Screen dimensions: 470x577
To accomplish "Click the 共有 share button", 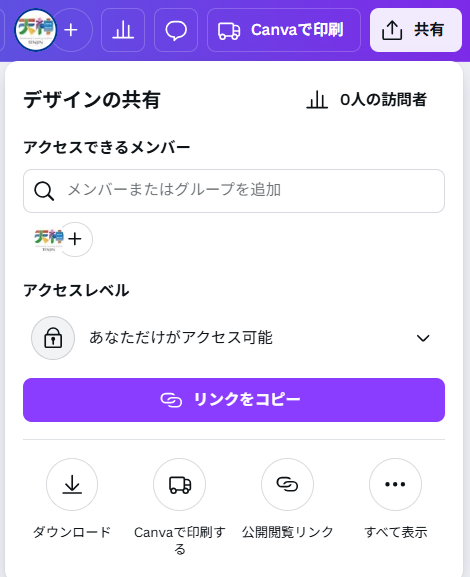I will point(416,30).
